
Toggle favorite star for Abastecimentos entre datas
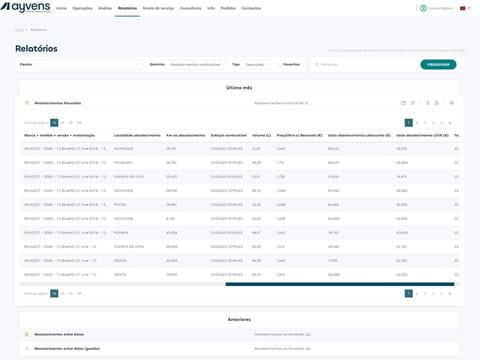[27, 334]
